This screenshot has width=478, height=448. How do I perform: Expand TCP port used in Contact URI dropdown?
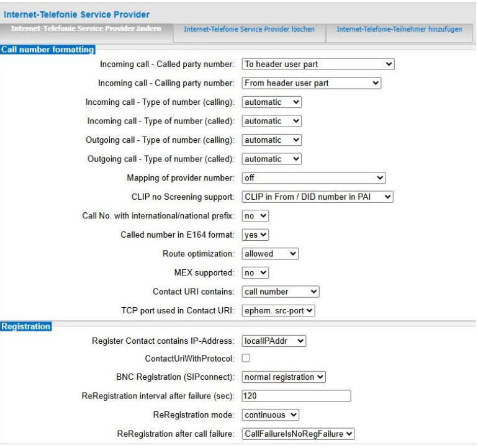coord(278,311)
